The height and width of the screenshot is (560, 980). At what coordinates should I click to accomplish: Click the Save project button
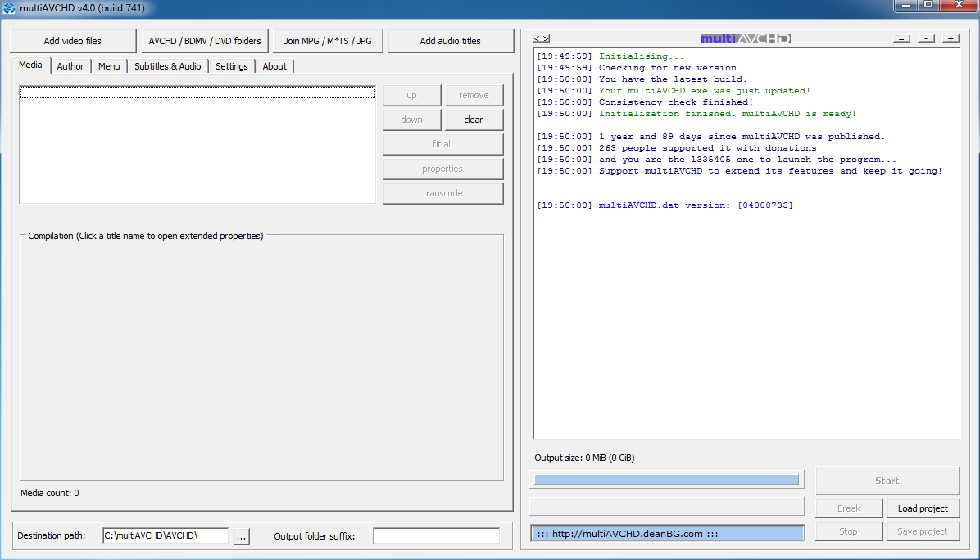coord(923,532)
